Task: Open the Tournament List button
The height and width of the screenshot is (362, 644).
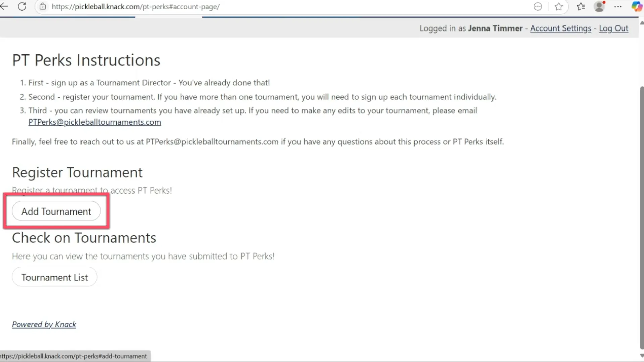Action: pyautogui.click(x=55, y=277)
